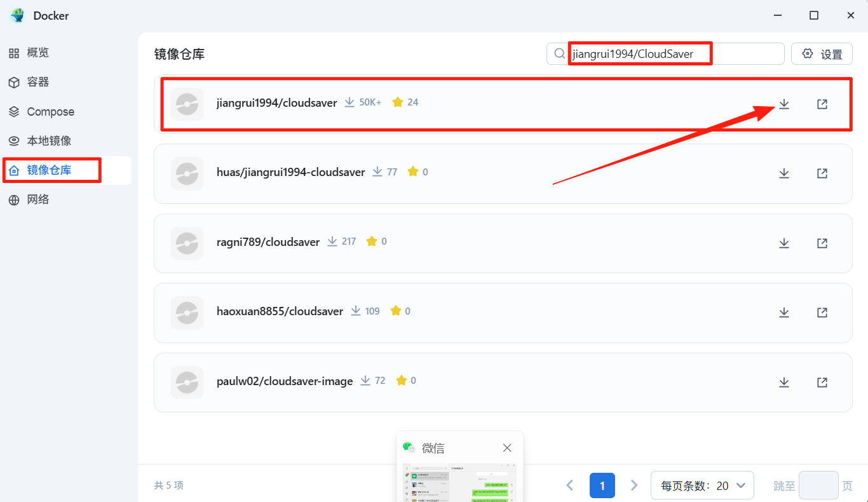Go to previous page arrow

[570, 485]
